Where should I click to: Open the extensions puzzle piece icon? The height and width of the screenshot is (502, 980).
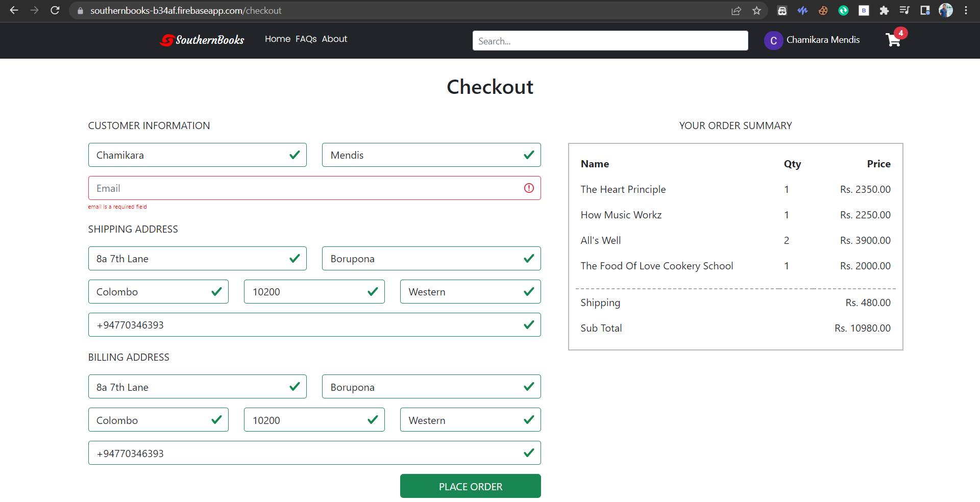click(885, 10)
